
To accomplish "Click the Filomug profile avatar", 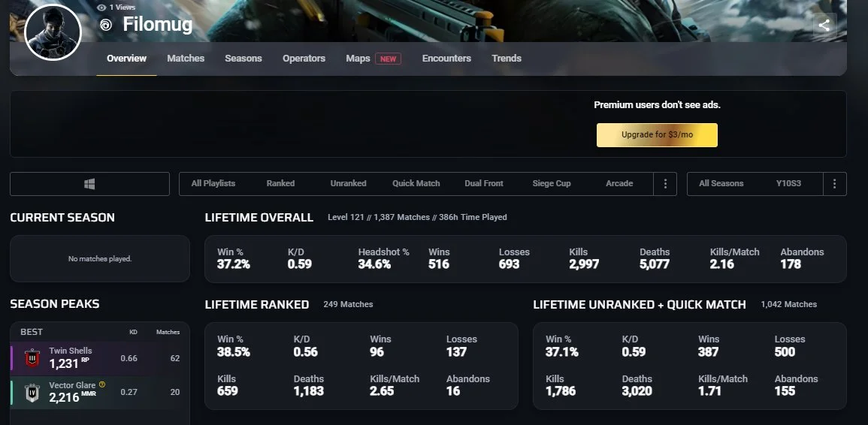I will click(53, 32).
